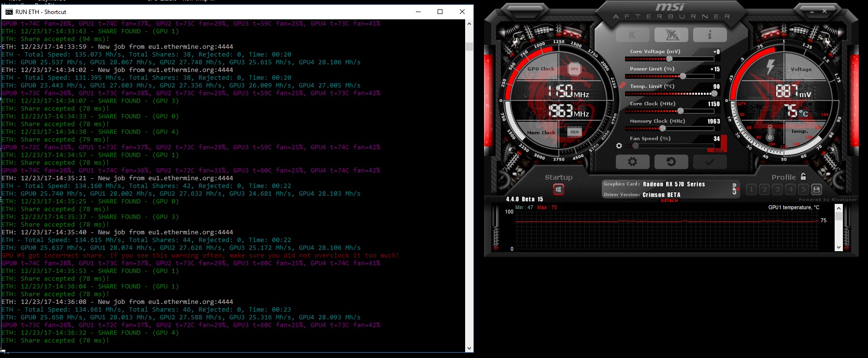Click the MSI dragon logo button
This screenshot has height=358, width=868.
(671, 35)
